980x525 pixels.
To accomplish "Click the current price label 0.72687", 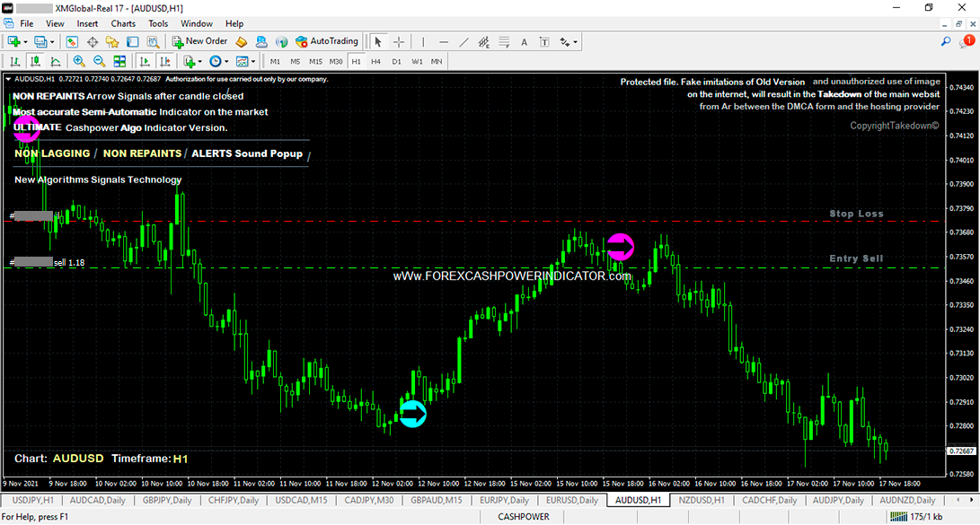I will click(x=961, y=451).
